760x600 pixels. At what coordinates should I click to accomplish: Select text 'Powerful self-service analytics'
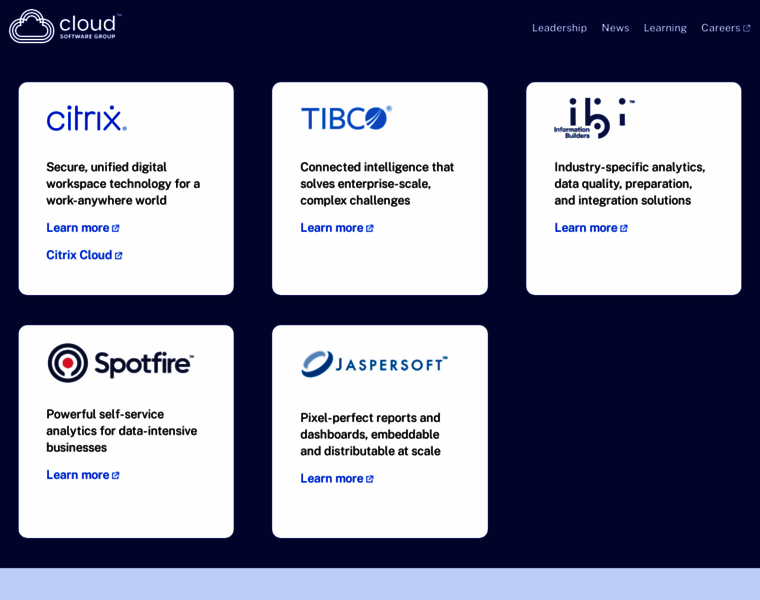click(105, 423)
